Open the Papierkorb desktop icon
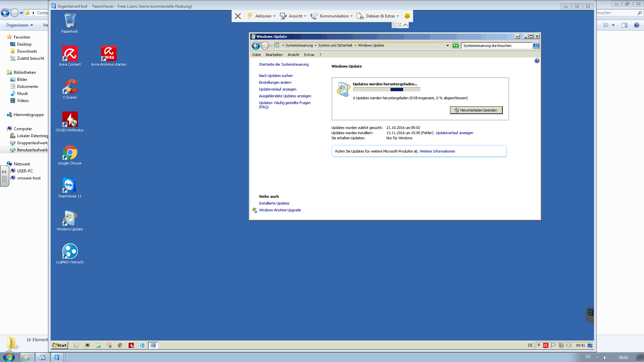The image size is (644, 362). [69, 23]
